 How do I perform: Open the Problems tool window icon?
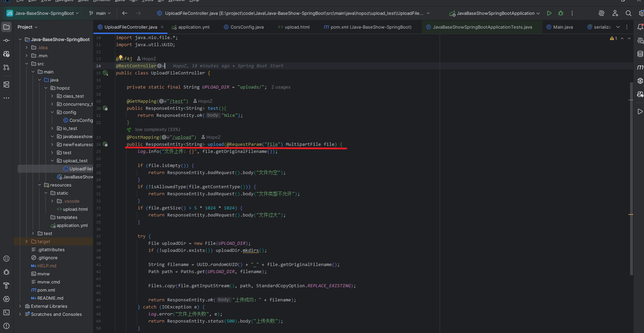click(x=6, y=326)
